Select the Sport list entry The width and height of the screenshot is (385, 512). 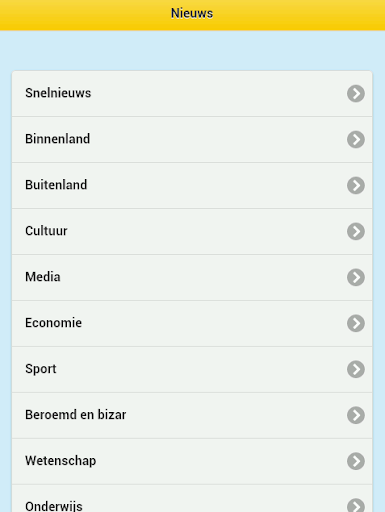192,370
